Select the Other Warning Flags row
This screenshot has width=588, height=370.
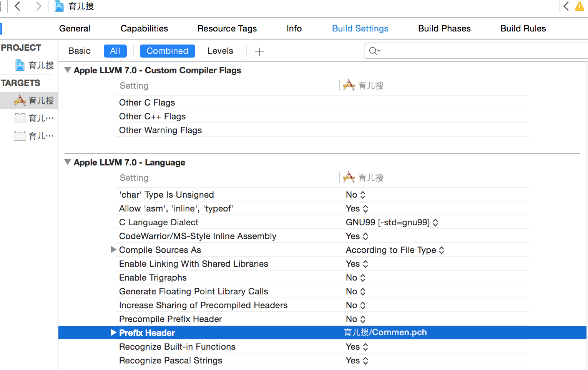click(322, 130)
